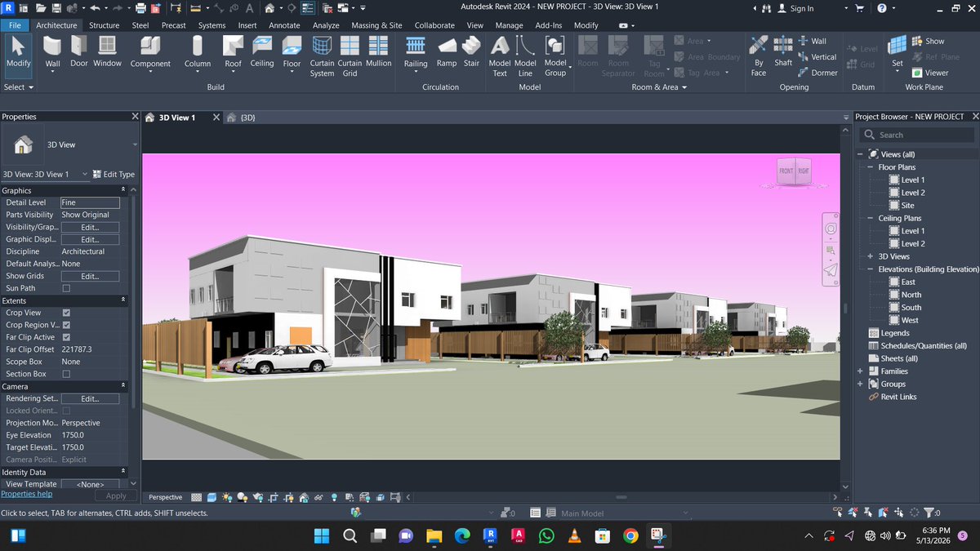The height and width of the screenshot is (551, 980).
Task: Open WhatsApp from the taskbar
Action: 546,535
